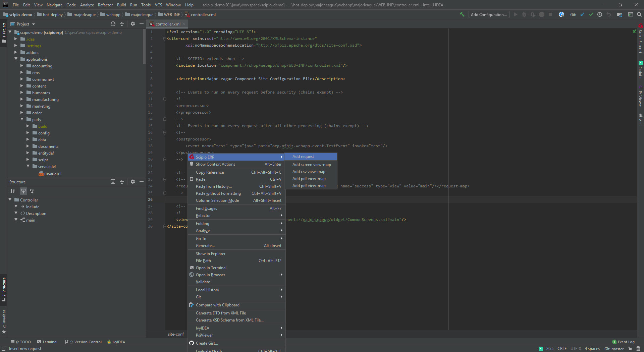Open the Event Log tool window

point(624,342)
